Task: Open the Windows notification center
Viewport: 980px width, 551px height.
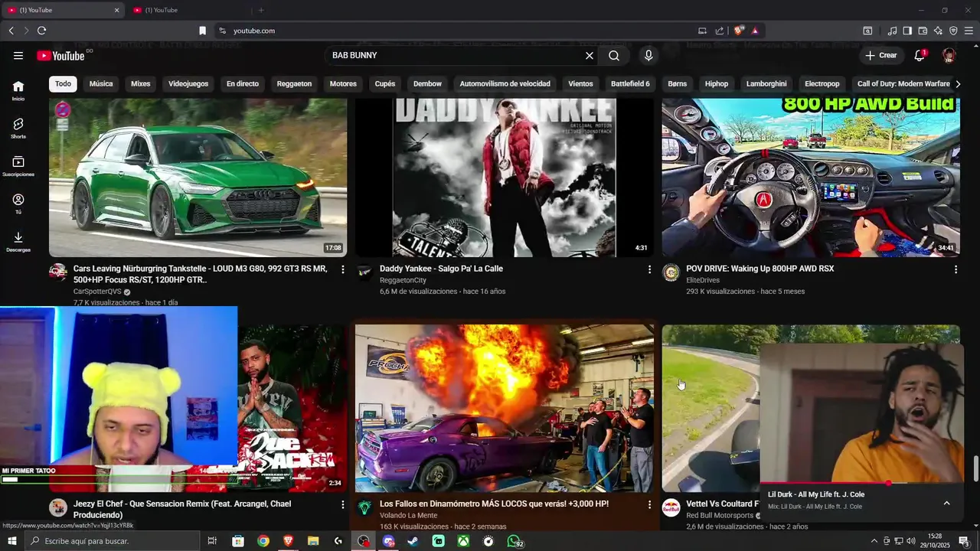Action: pos(964,541)
